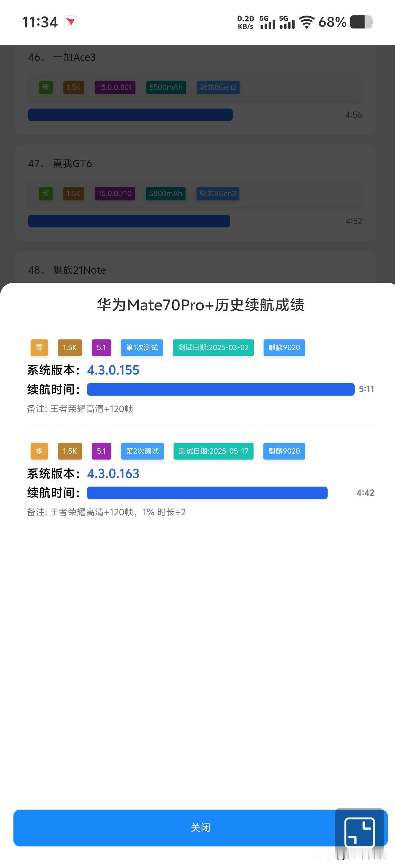Tap the first 5G signal indicator
Screen dimensions: 395x868
pos(268,22)
